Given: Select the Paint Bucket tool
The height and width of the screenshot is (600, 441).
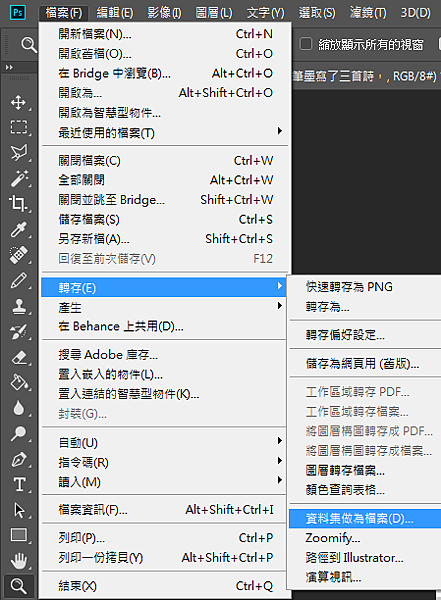Looking at the screenshot, I should 18,383.
